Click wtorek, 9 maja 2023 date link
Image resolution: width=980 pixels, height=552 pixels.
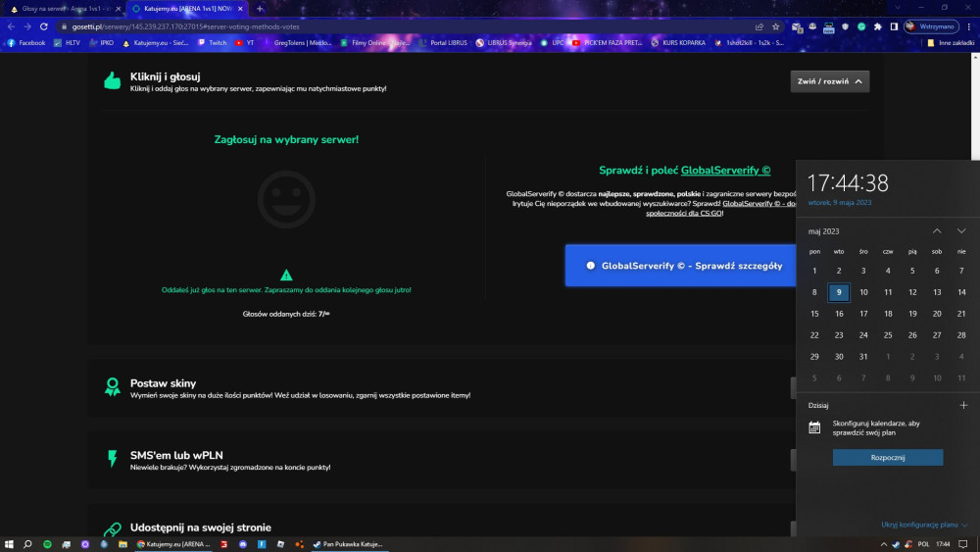coord(840,203)
